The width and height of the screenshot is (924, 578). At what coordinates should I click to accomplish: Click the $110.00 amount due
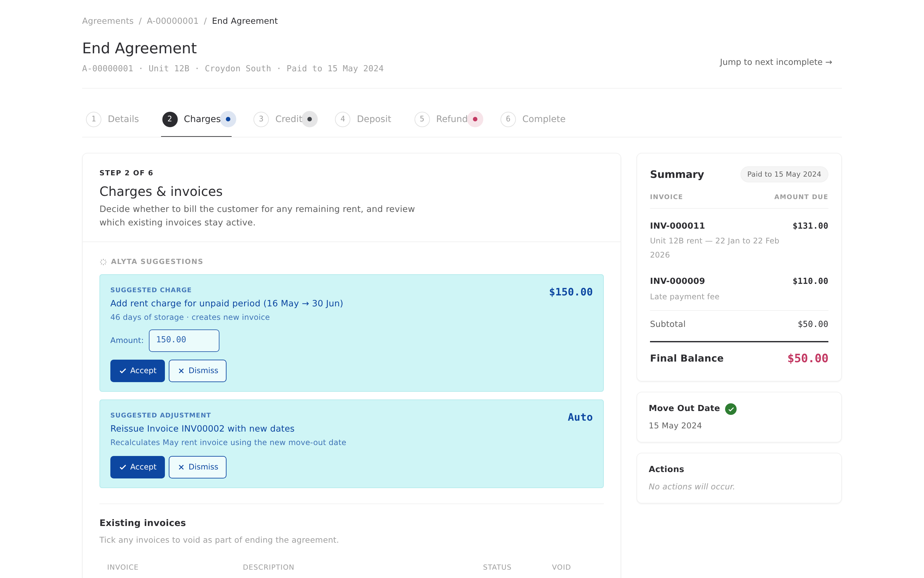coord(810,281)
